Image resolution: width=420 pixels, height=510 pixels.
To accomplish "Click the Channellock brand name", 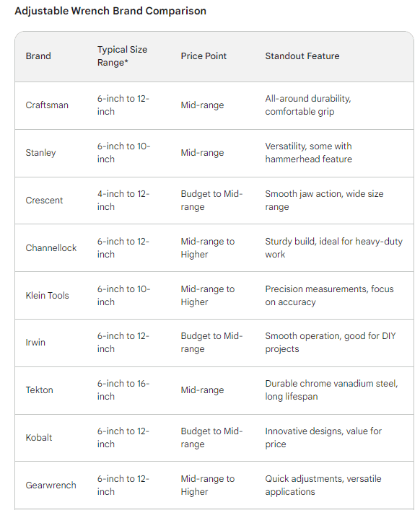I will coord(51,248).
